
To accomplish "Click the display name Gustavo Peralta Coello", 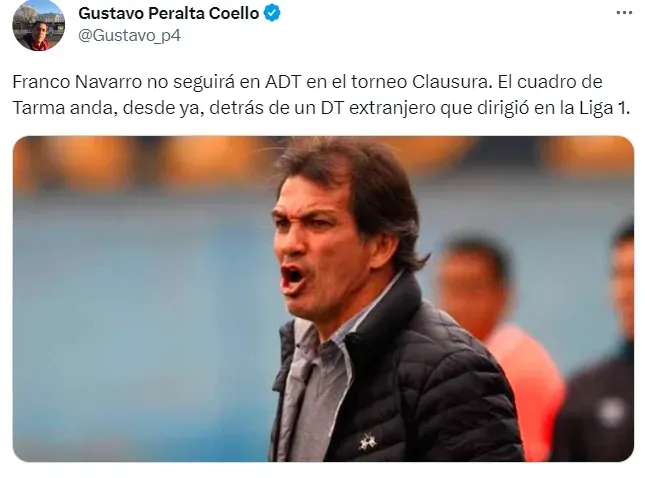I will tap(168, 14).
